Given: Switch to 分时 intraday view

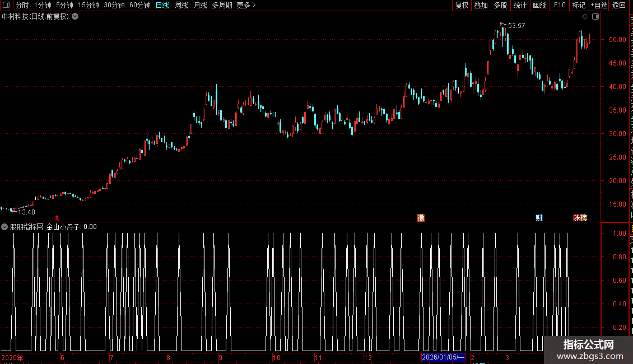Looking at the screenshot, I should tap(22, 5).
